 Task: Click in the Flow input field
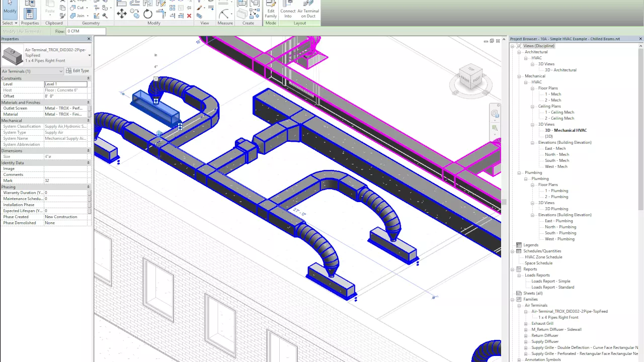coord(86,31)
